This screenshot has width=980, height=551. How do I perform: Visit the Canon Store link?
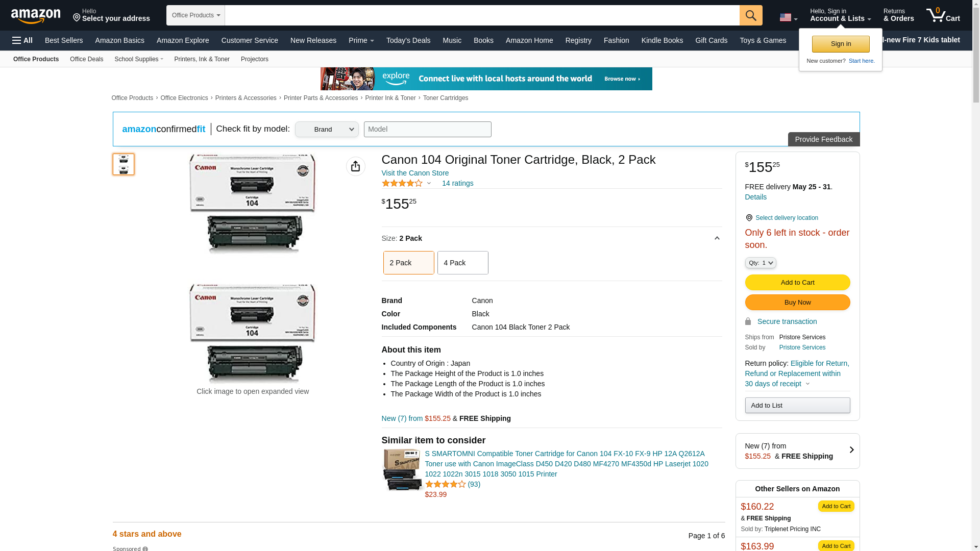coord(415,173)
